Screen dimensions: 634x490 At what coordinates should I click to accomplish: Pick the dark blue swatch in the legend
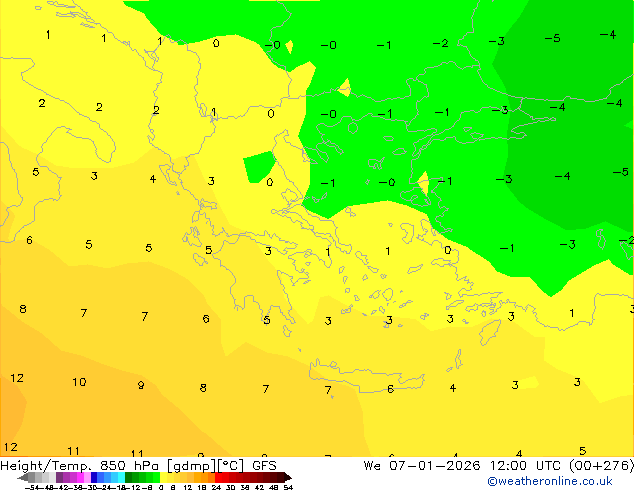click(94, 477)
